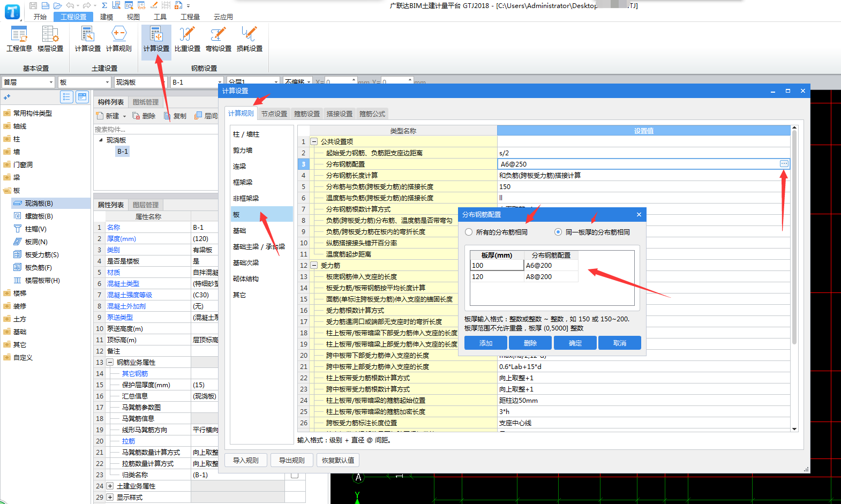Click 板厚 cell with value 100

[497, 265]
